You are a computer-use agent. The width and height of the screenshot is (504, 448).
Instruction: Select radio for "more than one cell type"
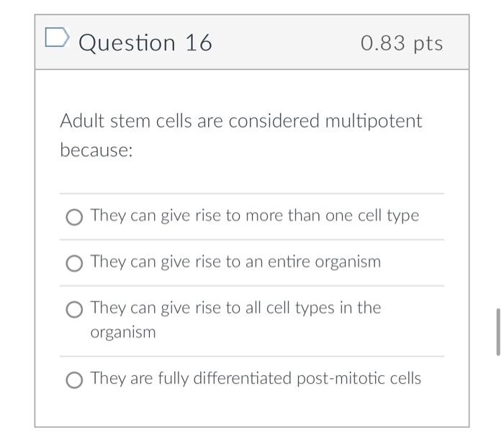74,218
